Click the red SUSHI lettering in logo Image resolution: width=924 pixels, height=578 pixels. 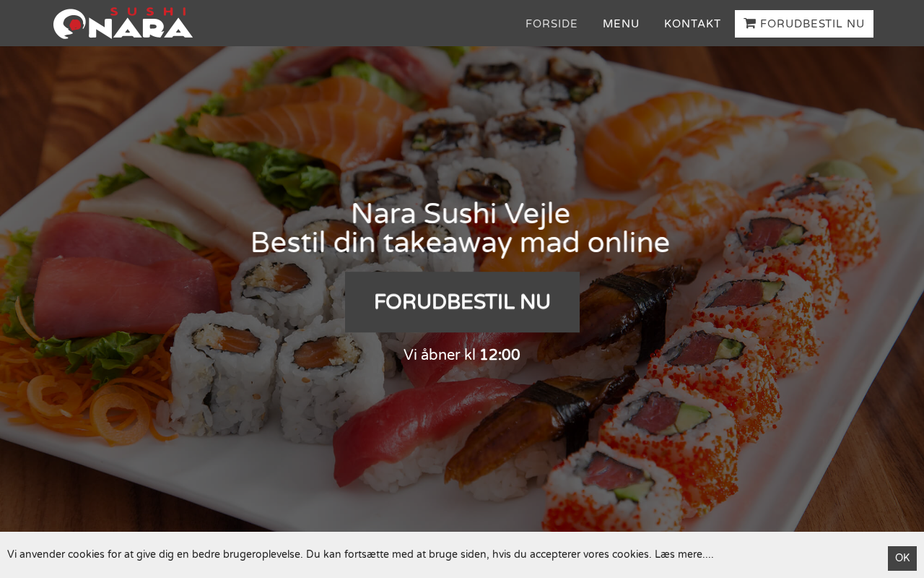point(148,12)
